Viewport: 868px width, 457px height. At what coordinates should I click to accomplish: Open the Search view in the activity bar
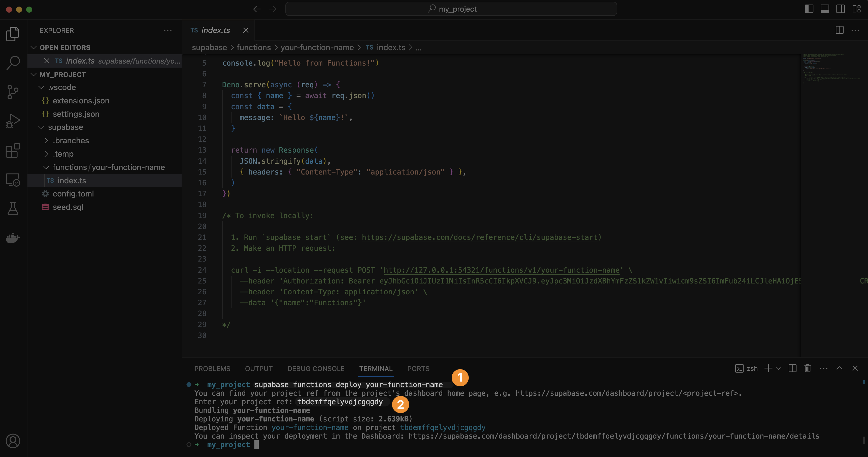point(13,62)
